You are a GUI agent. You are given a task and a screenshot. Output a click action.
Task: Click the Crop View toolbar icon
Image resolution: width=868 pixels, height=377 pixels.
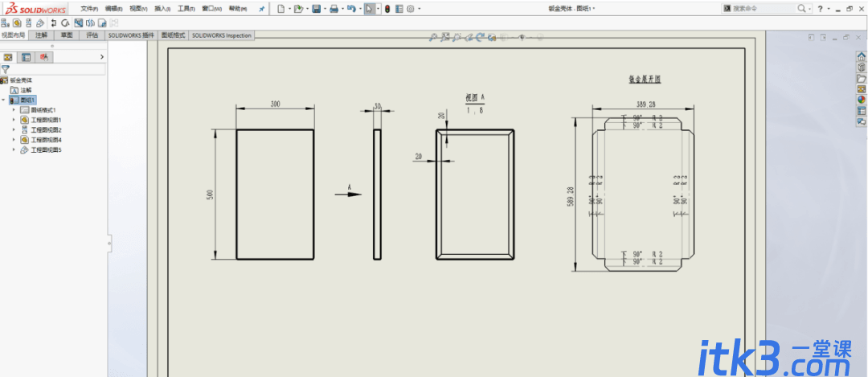pos(102,23)
